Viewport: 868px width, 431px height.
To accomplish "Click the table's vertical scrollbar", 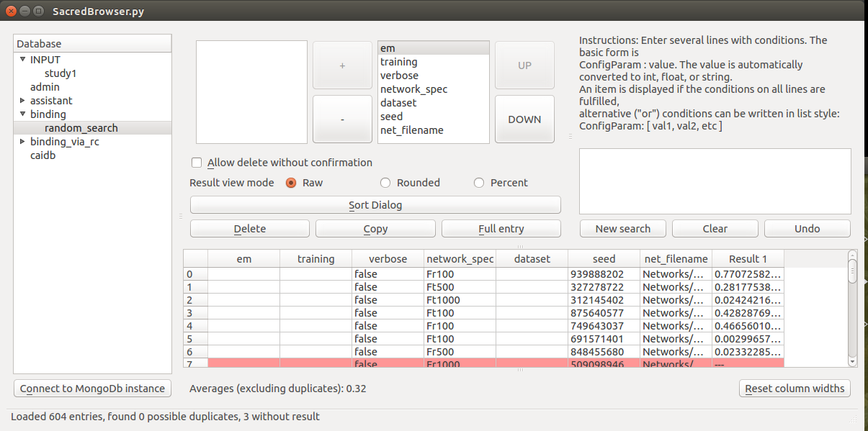I will coord(853,308).
